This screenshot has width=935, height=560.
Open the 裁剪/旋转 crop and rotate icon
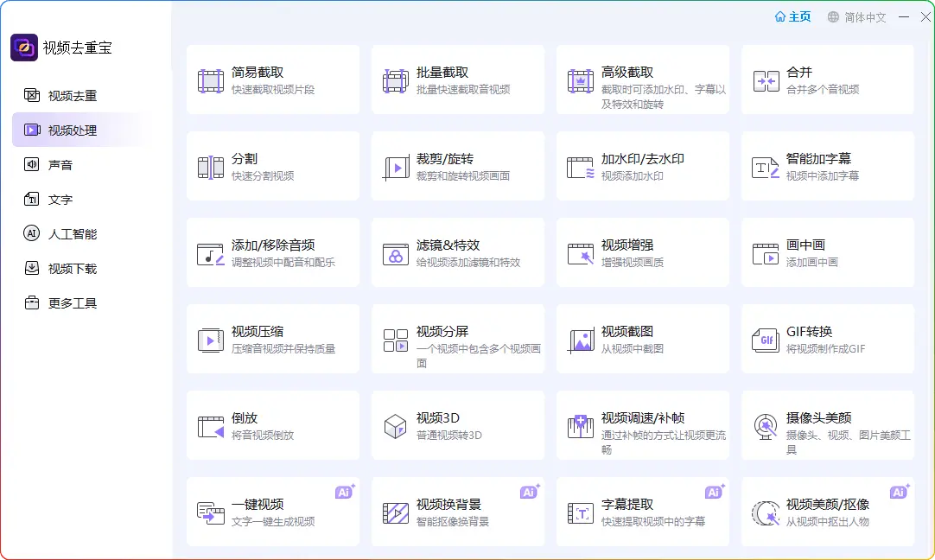tap(396, 167)
